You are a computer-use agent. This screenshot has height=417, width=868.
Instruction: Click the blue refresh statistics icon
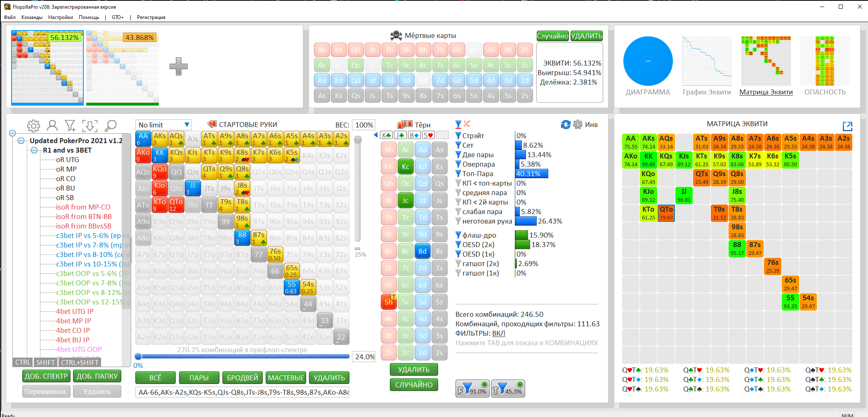pyautogui.click(x=566, y=124)
